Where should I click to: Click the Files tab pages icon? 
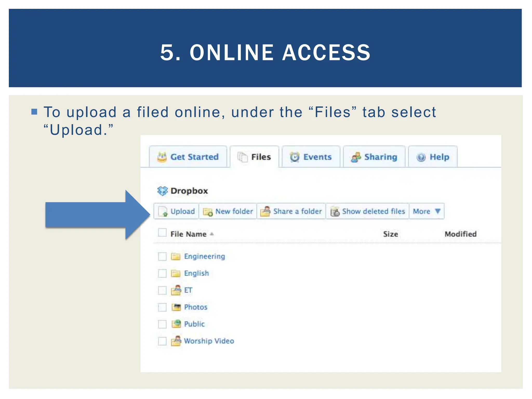tap(243, 157)
